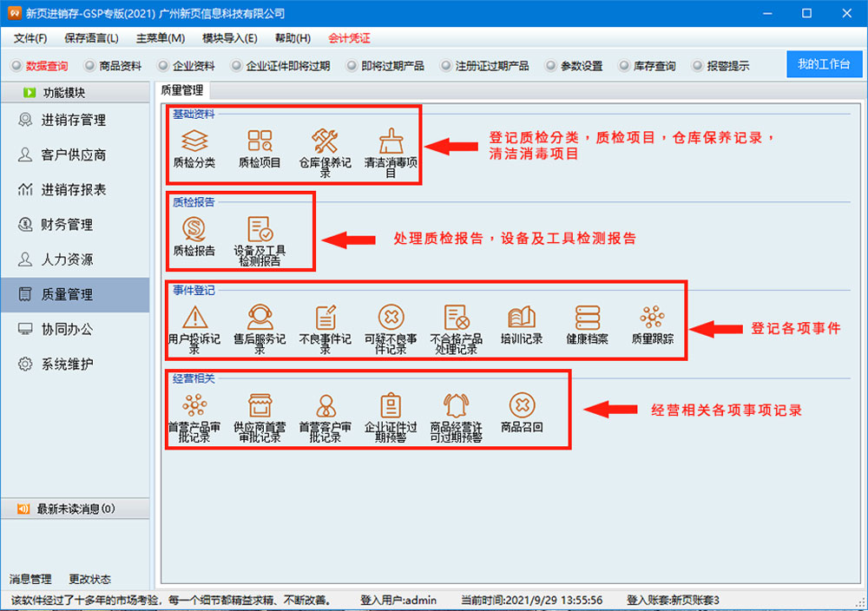Open the 质检分类 icon
Screen dimensions: 868x611
coord(194,141)
